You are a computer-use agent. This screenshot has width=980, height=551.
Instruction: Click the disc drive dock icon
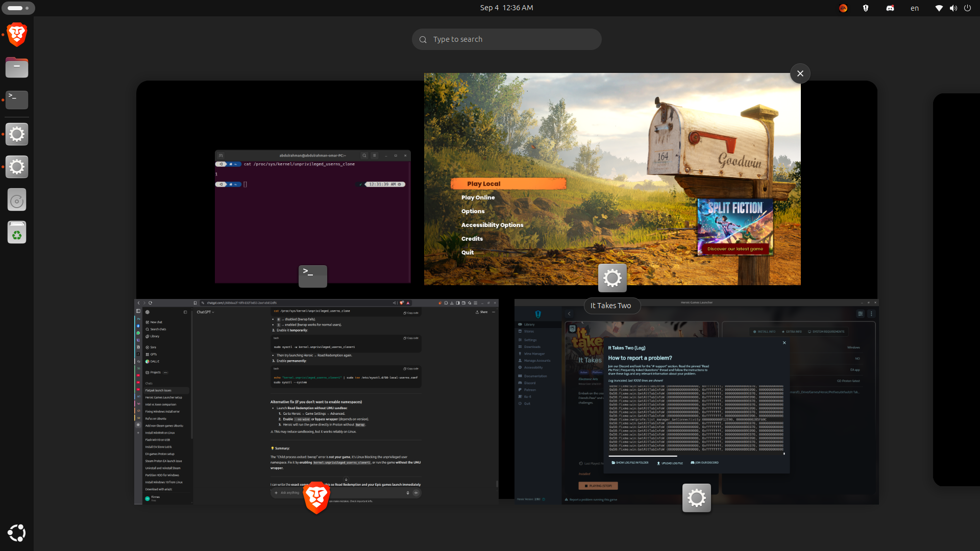click(17, 200)
